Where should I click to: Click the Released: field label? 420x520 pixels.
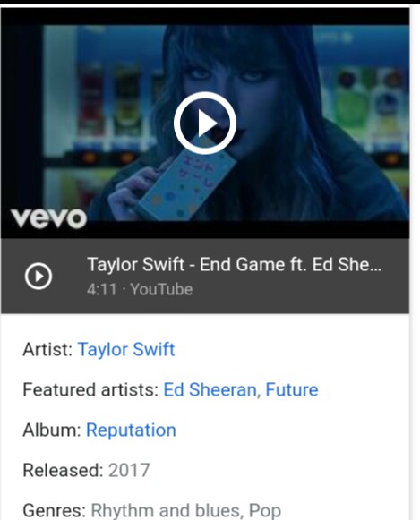click(x=63, y=470)
